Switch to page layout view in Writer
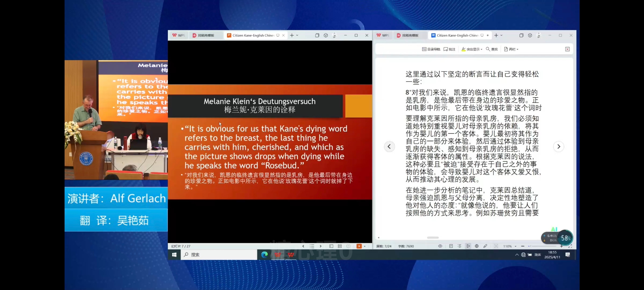This screenshot has width=644, height=290. click(451, 246)
